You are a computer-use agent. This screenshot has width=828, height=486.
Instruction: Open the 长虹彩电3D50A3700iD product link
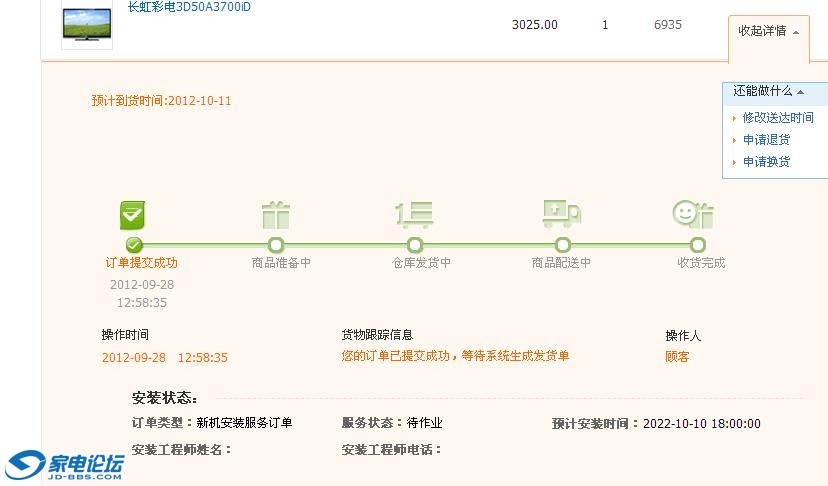pos(189,7)
